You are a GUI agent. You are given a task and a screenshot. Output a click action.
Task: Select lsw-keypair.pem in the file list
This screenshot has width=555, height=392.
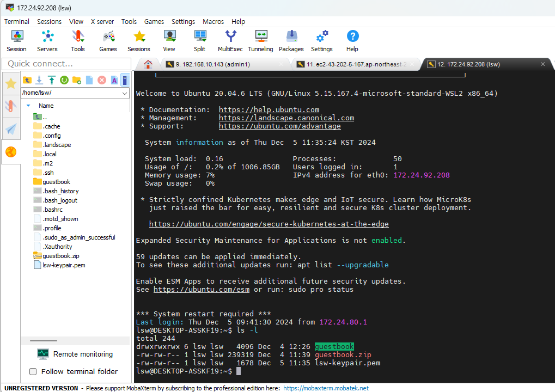(x=59, y=265)
